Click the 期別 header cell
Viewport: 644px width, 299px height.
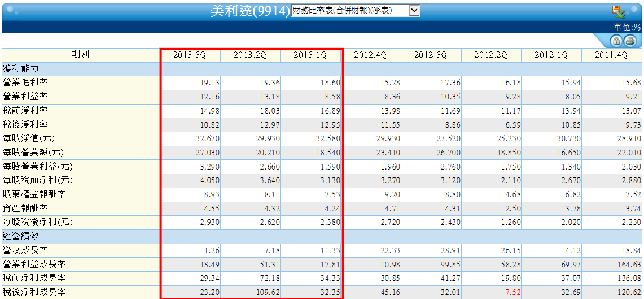pos(81,55)
